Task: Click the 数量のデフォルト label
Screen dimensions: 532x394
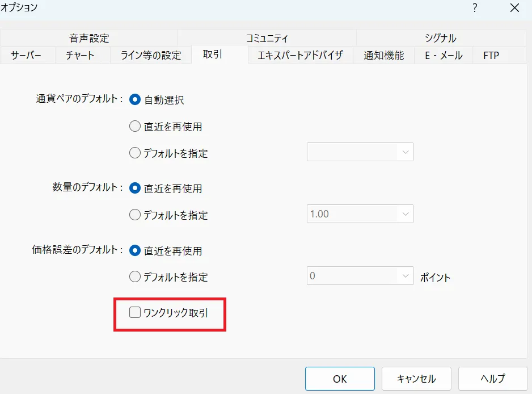Action: pyautogui.click(x=87, y=187)
